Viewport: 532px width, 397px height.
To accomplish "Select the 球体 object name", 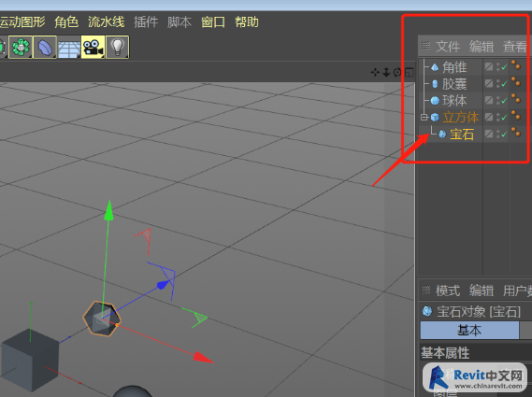I will click(x=454, y=101).
